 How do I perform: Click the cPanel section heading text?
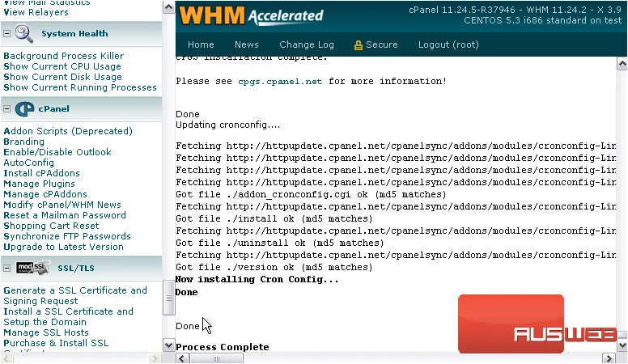[x=53, y=109]
